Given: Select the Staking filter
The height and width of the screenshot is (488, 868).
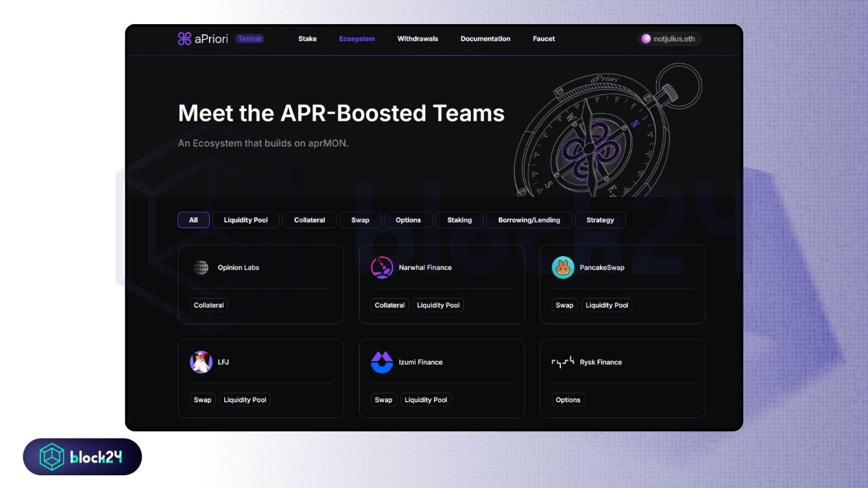Looking at the screenshot, I should click(459, 220).
